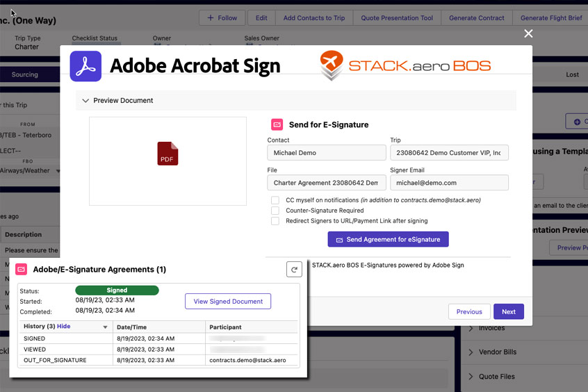Refresh the E-Signature Agreements list
Viewport: 588px width, 392px height.
(x=294, y=270)
